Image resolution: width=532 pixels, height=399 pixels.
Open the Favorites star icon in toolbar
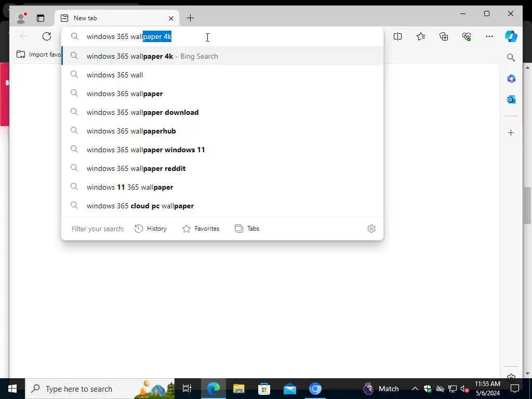coord(421,36)
